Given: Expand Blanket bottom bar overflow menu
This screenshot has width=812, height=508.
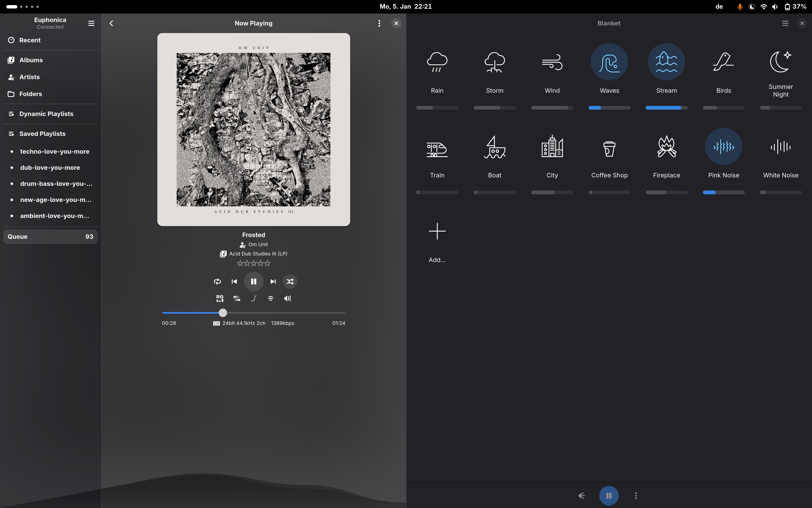Looking at the screenshot, I should [636, 496].
